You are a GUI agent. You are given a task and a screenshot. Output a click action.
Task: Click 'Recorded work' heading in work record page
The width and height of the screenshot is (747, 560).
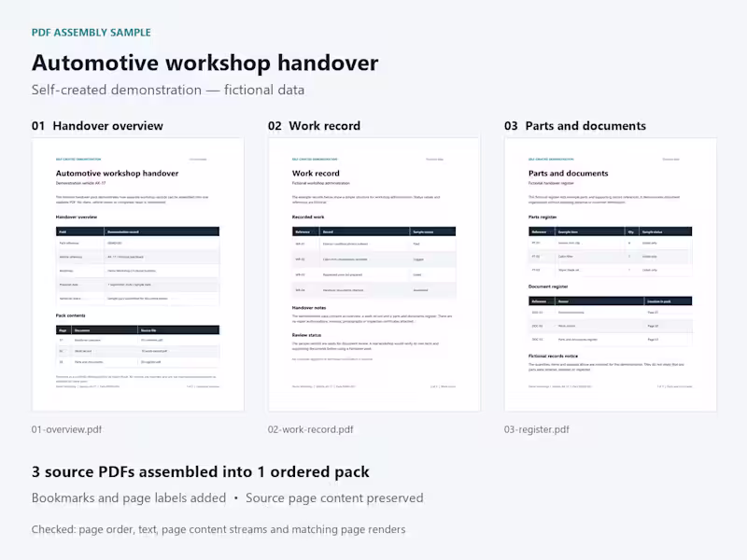click(x=308, y=217)
